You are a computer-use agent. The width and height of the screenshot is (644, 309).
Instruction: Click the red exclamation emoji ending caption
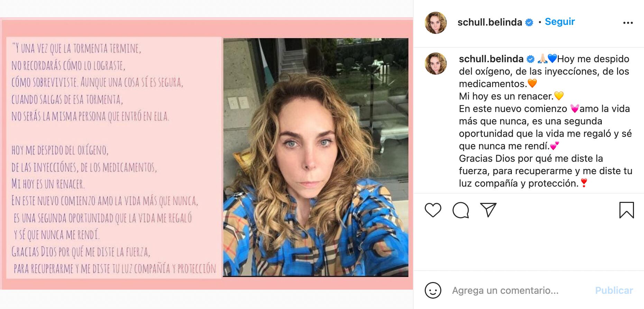(x=584, y=183)
